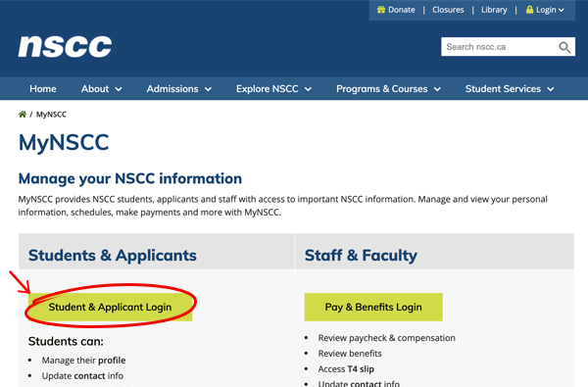The height and width of the screenshot is (387, 588).
Task: Click the NSCC logo
Action: (65, 47)
